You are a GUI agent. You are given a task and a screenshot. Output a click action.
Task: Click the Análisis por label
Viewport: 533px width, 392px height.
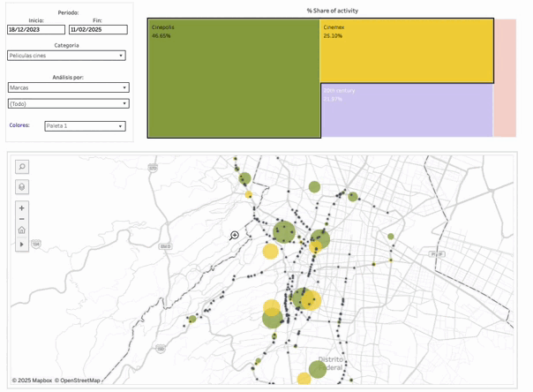pyautogui.click(x=68, y=77)
